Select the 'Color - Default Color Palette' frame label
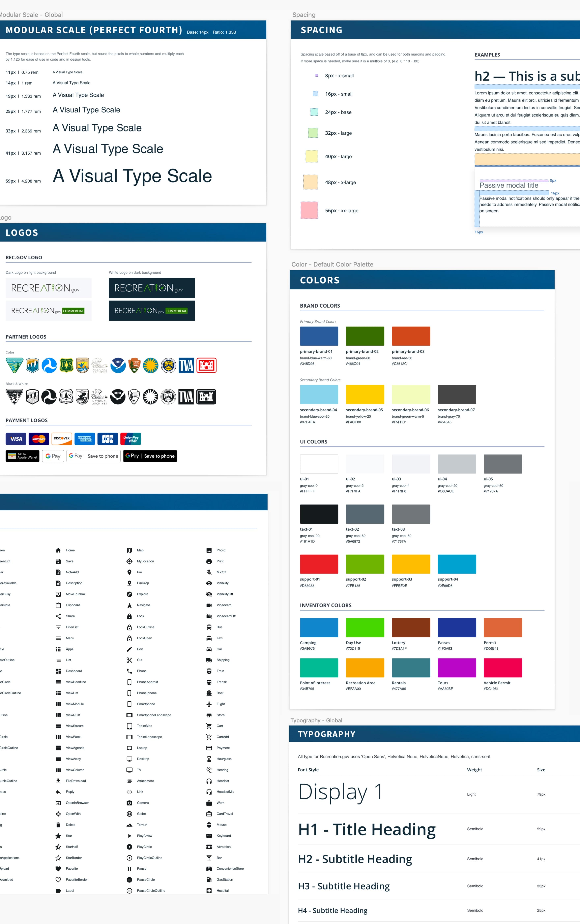This screenshot has height=924, width=580. pos(332,264)
